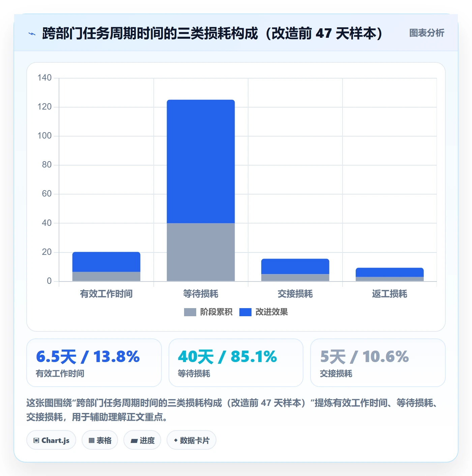Select the 6.5天 / 13.8% data card
The image size is (472, 476).
click(94, 363)
